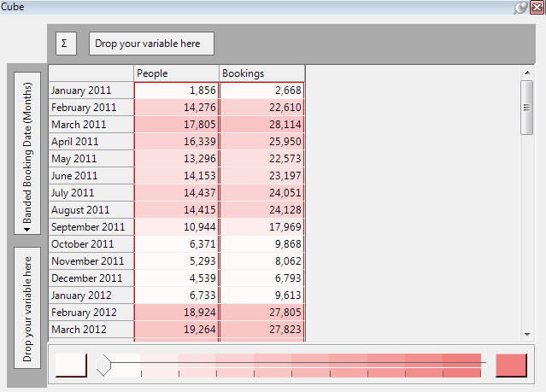Click People cell 19,264
This screenshot has height=392, width=546.
coord(176,330)
